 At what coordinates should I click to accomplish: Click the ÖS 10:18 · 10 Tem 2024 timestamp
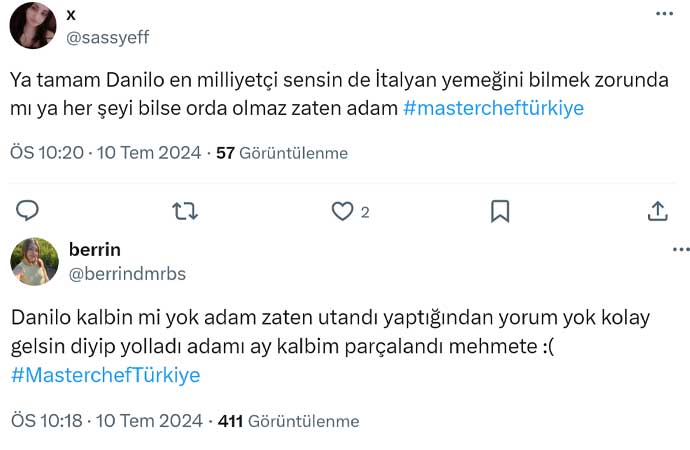coord(104,421)
